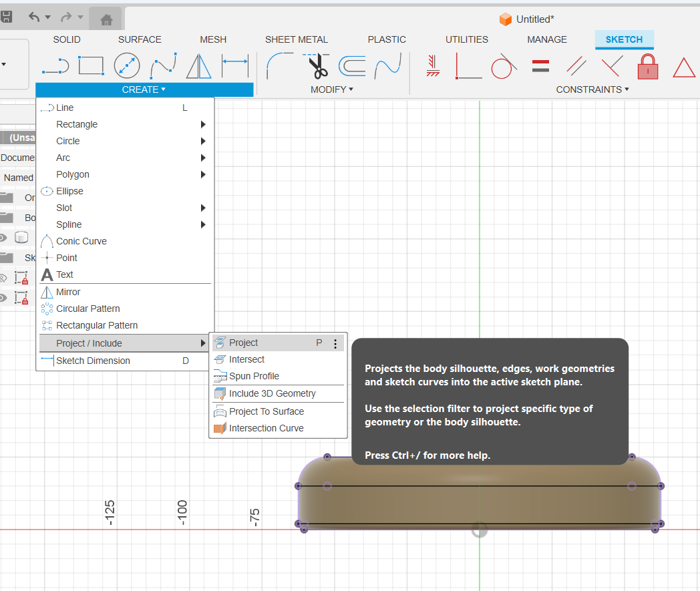Switch to the MESH tab

[213, 39]
